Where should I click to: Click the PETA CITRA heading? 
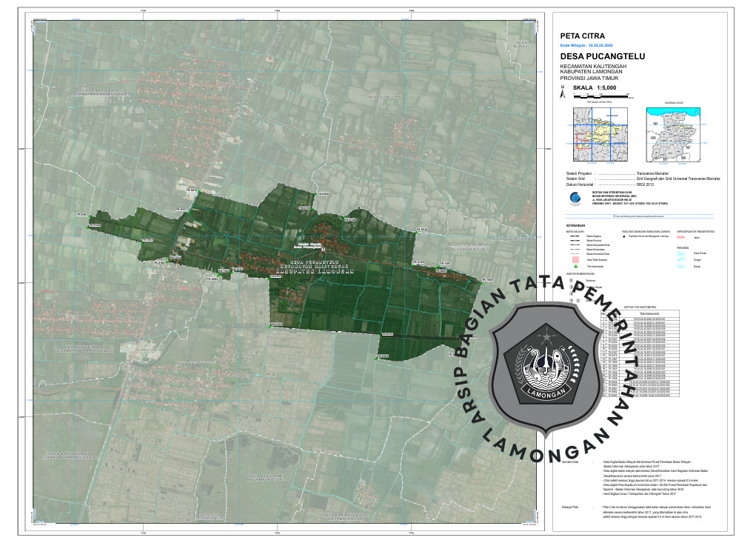click(583, 36)
